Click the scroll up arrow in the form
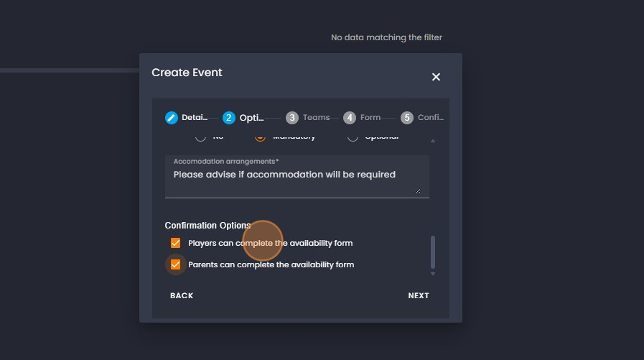The height and width of the screenshot is (360, 644). pyautogui.click(x=432, y=141)
